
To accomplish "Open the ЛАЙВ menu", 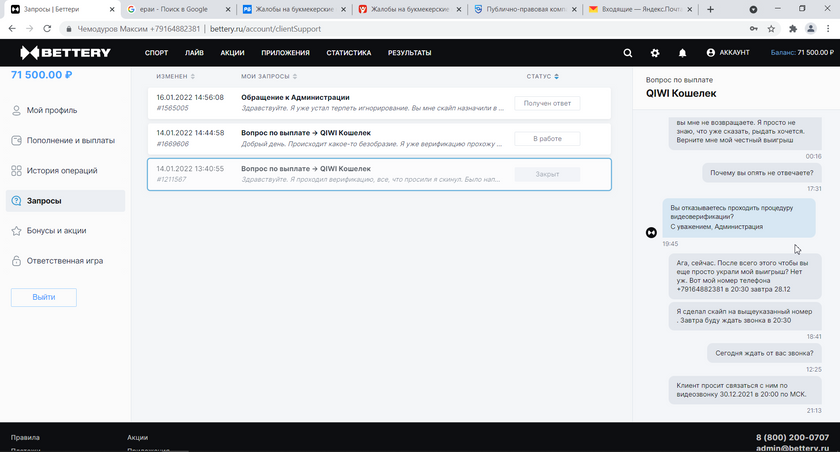I will click(x=194, y=53).
